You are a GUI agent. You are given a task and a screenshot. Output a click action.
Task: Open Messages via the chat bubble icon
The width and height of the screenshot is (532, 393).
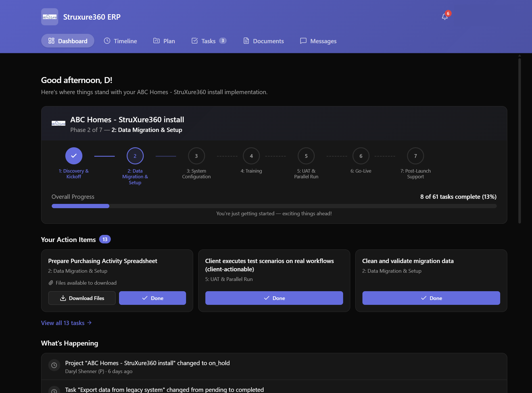click(303, 41)
